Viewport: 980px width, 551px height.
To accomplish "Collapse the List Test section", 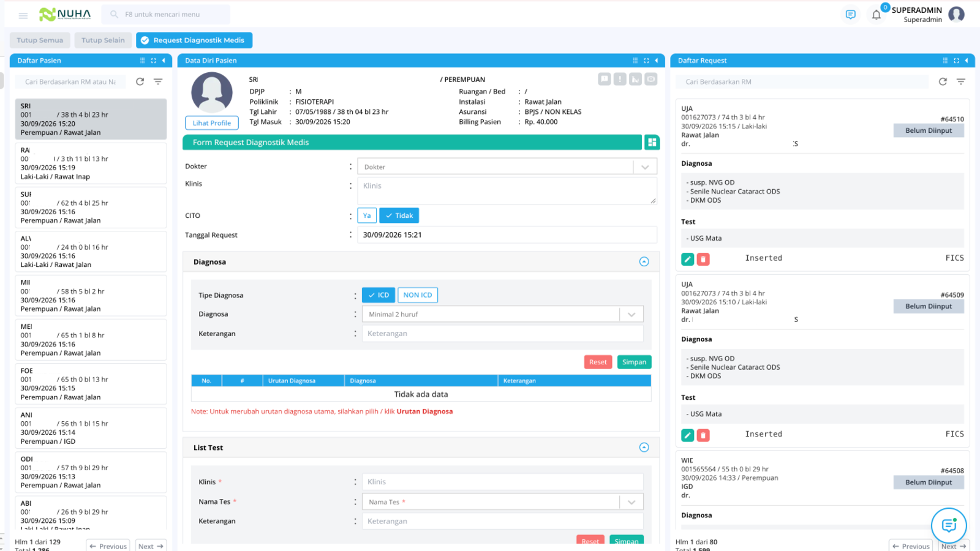I will pos(644,448).
